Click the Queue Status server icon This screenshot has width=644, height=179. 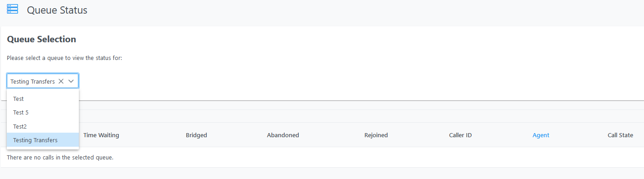(12, 9)
